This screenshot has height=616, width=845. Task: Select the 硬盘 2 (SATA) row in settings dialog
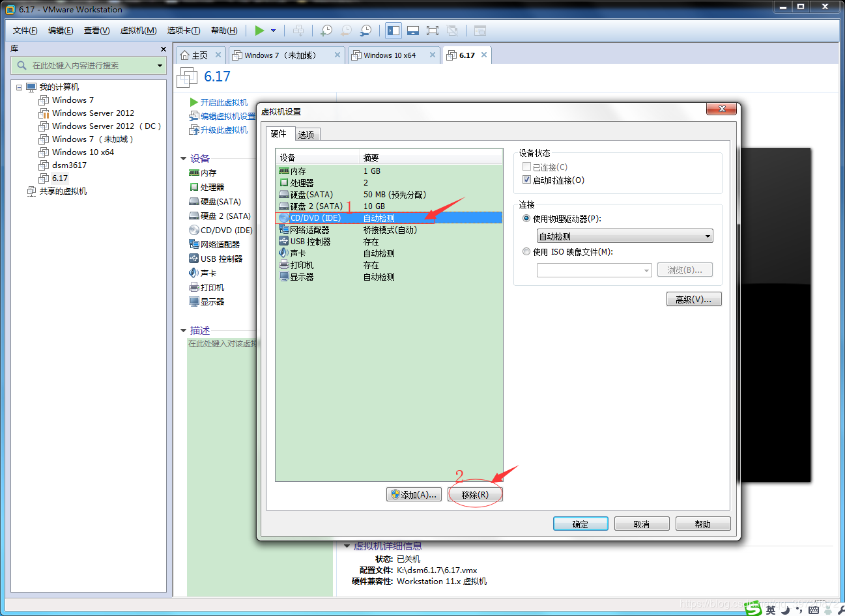389,206
